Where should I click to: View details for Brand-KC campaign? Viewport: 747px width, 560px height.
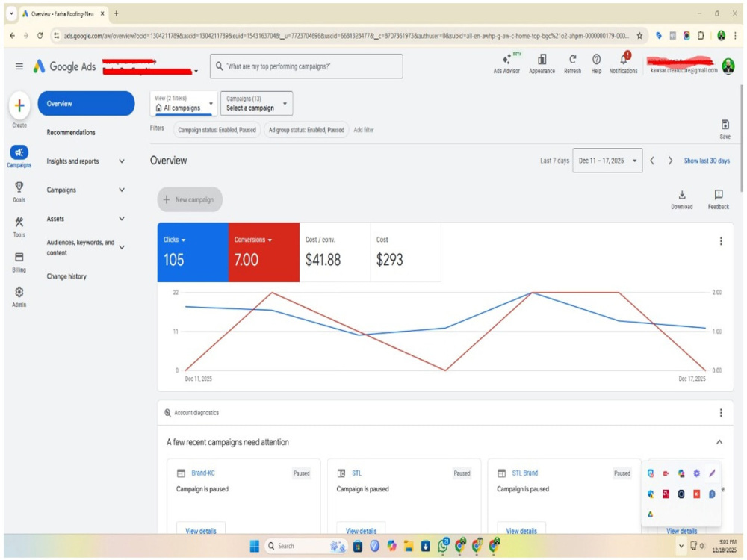(200, 529)
